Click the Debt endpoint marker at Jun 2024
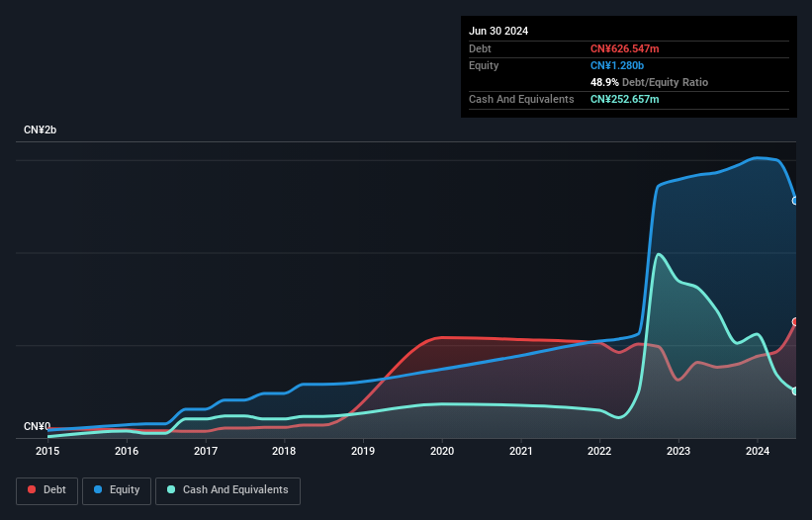 (795, 322)
